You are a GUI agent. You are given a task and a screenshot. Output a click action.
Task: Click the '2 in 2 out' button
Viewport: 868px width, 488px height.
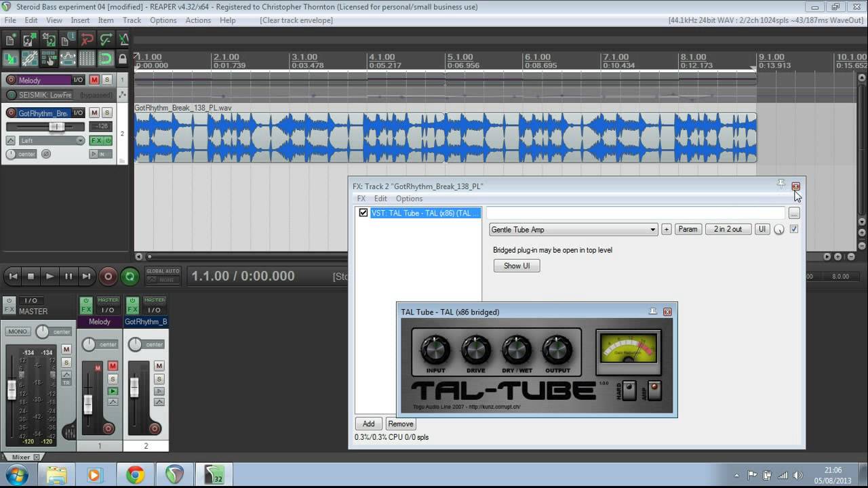click(728, 229)
